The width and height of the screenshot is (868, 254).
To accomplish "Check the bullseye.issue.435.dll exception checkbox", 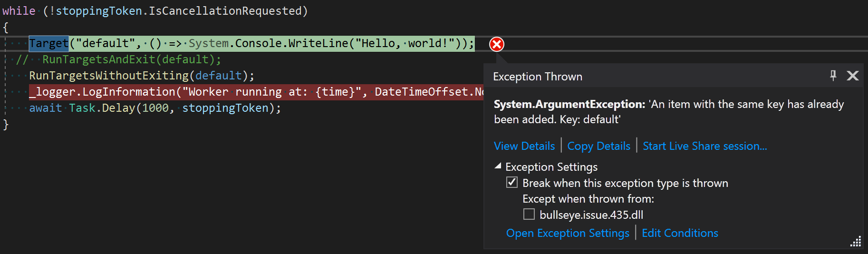I will click(x=529, y=214).
